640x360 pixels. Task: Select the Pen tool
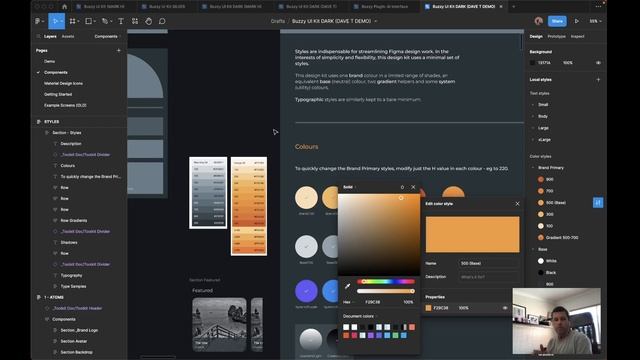(x=106, y=21)
